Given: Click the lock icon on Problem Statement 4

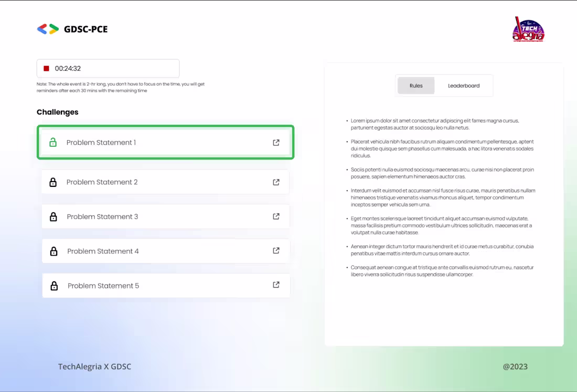Looking at the screenshot, I should pos(54,251).
